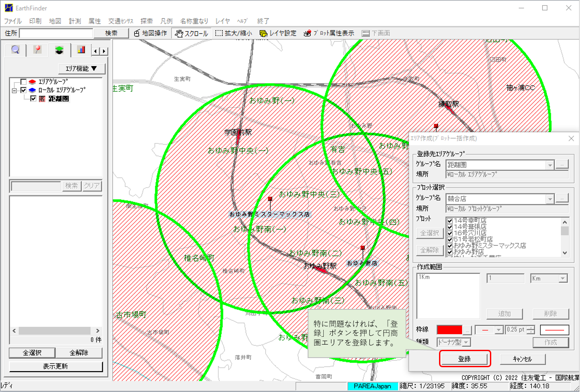Image resolution: width=580 pixels, height=392 pixels.
Task: Click the キャンセル button
Action: [x=523, y=359]
